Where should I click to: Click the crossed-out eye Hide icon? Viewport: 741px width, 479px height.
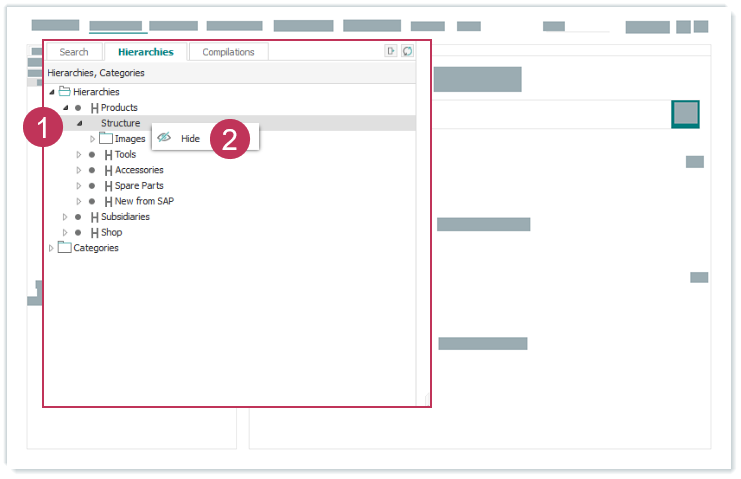point(164,138)
